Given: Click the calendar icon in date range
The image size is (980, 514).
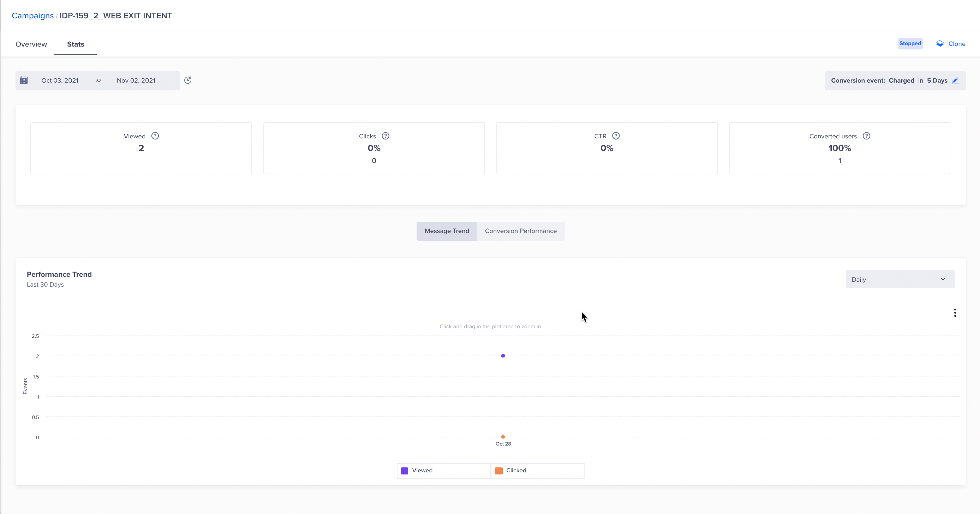Looking at the screenshot, I should pos(24,80).
